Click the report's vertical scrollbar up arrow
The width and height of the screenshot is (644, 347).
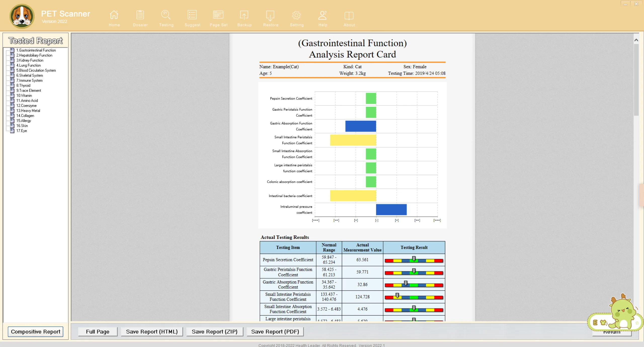pyautogui.click(x=636, y=40)
